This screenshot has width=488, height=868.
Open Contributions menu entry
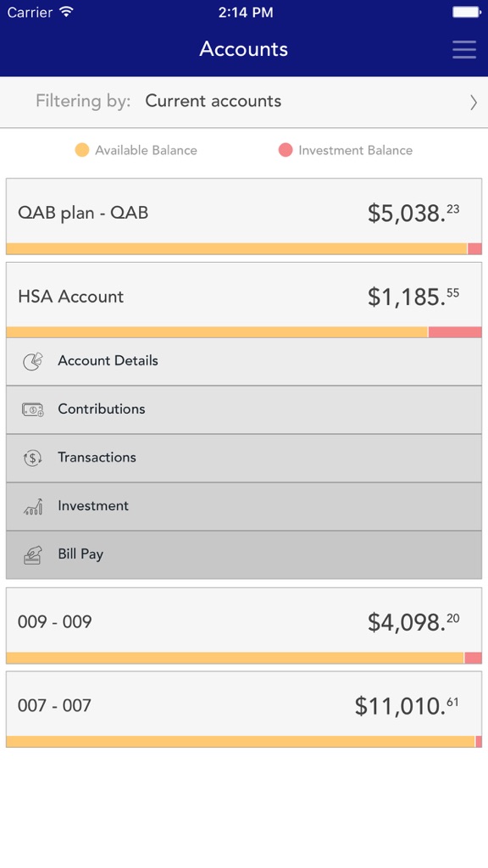tap(244, 409)
